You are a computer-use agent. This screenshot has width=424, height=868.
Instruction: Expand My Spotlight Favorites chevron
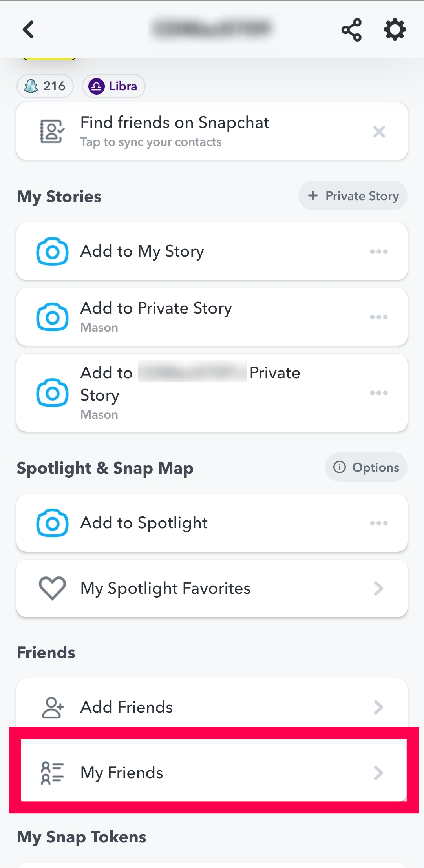pos(378,588)
